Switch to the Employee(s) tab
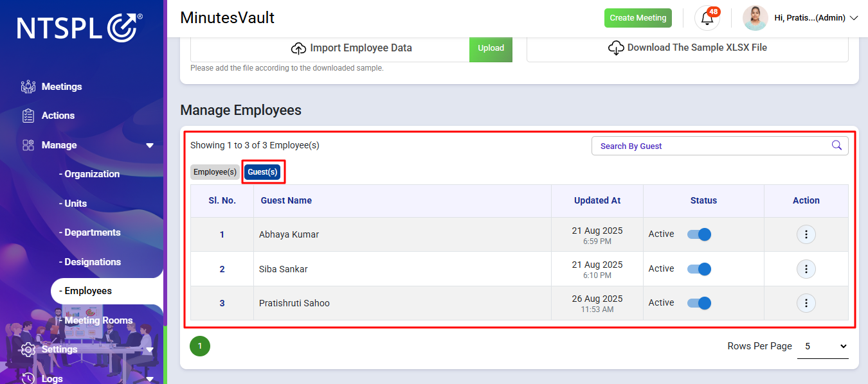The width and height of the screenshot is (868, 384). [215, 172]
